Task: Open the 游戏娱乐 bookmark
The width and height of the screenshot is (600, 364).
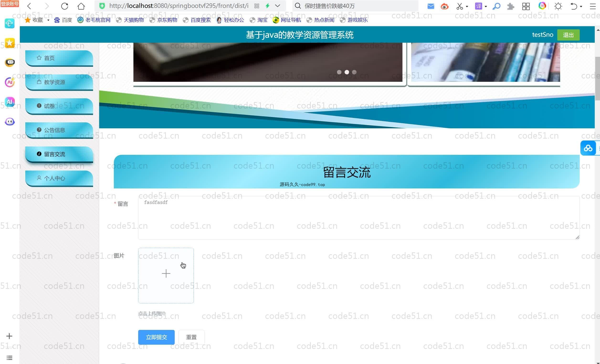Action: 354,20
